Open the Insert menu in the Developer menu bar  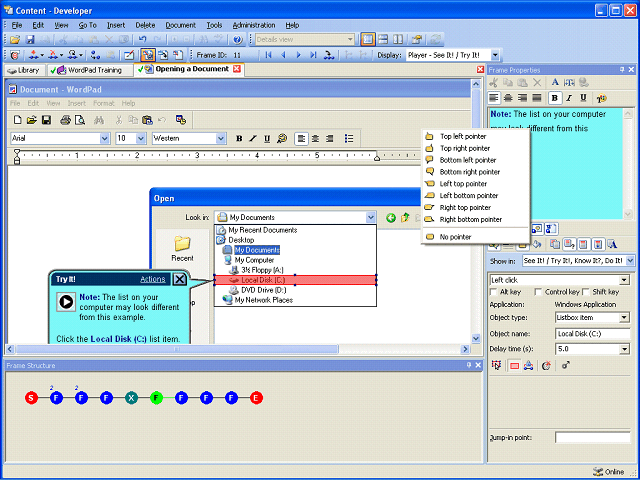(116, 25)
